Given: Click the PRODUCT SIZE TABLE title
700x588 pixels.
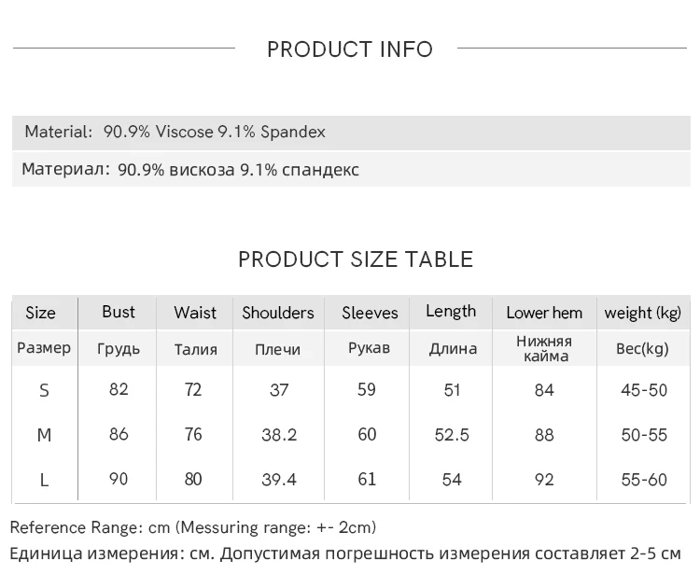Looking at the screenshot, I should (356, 259).
